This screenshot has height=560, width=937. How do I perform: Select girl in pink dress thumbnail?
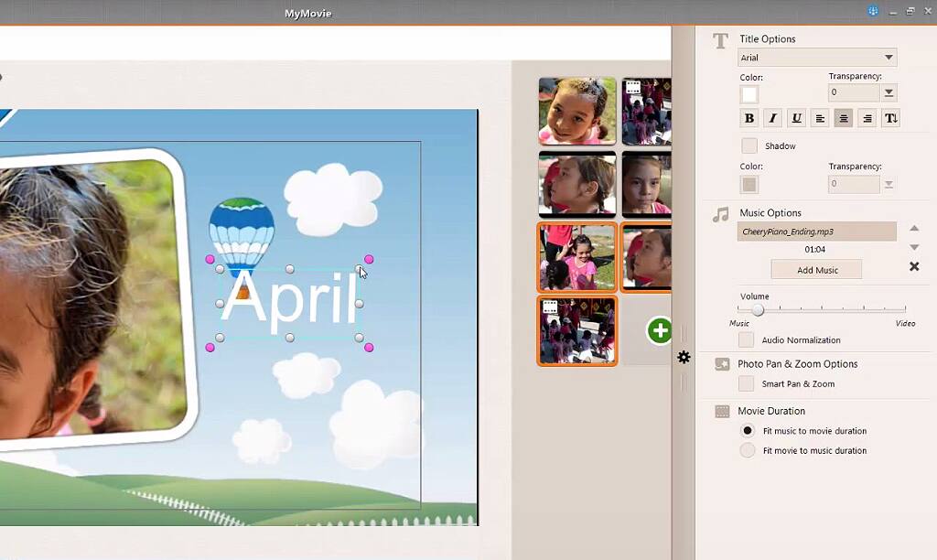click(576, 258)
